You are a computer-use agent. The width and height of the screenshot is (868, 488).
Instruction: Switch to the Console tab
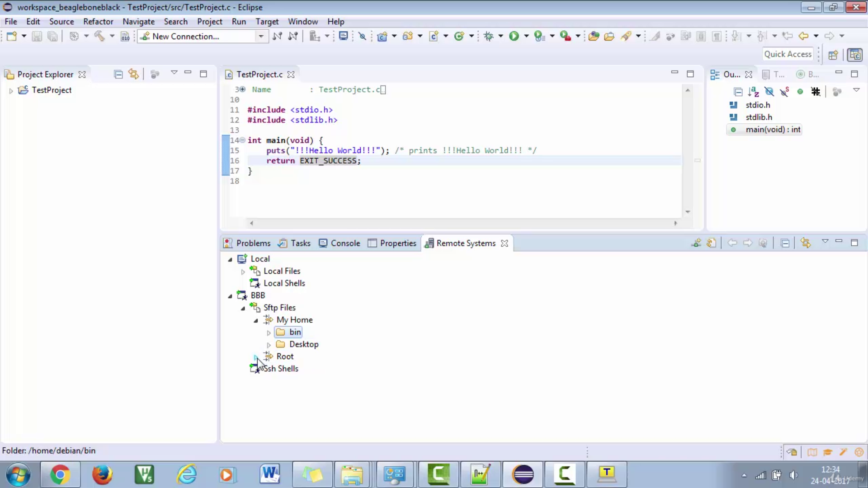(340, 243)
